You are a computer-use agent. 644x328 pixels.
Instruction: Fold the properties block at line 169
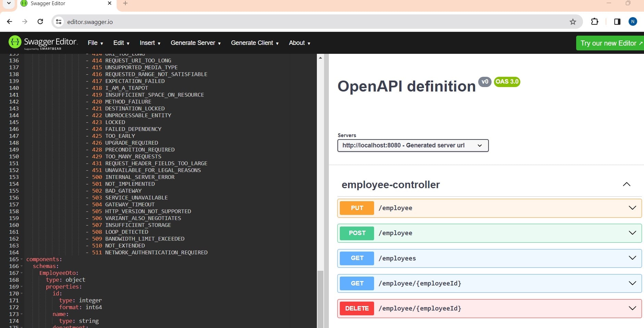point(22,287)
